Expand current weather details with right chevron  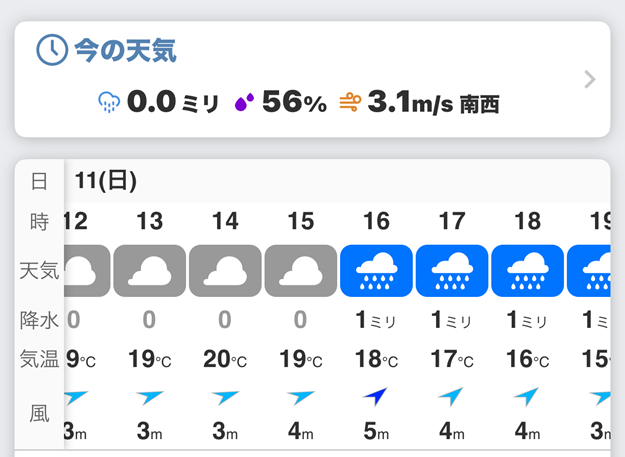point(590,79)
